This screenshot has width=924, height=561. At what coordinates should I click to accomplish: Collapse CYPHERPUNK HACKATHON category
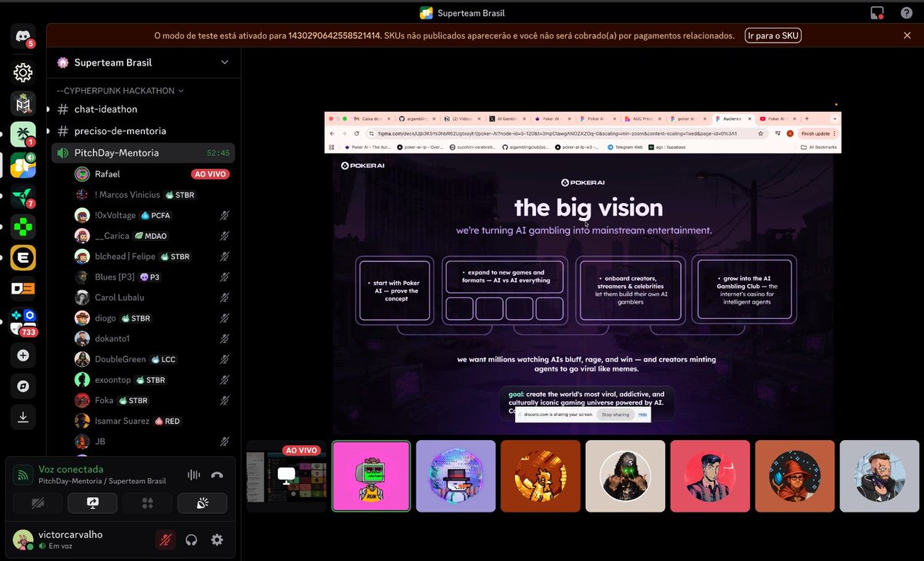120,90
